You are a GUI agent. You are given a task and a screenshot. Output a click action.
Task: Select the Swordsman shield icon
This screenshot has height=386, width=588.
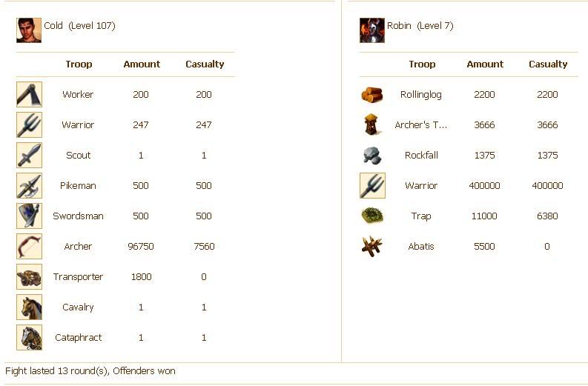[x=29, y=216]
